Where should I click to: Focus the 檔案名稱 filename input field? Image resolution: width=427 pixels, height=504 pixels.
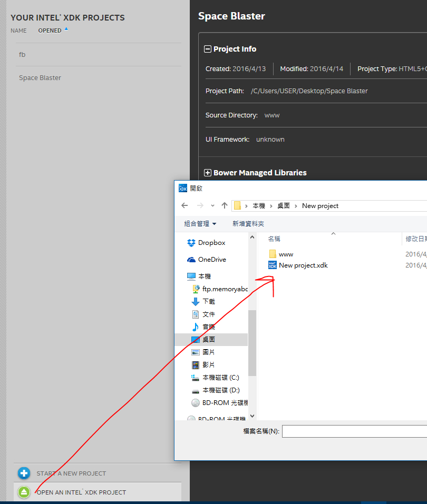tap(355, 431)
